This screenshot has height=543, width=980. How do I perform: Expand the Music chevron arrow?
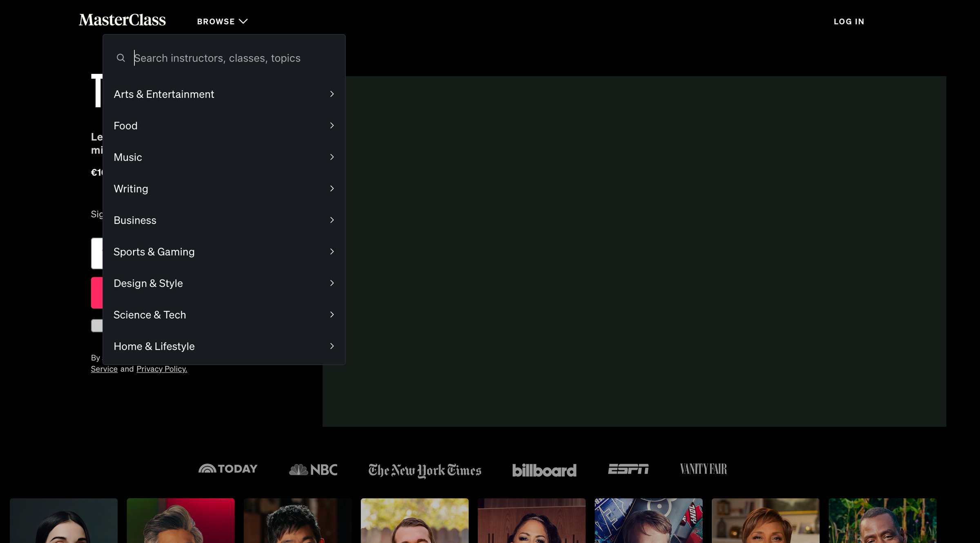point(332,157)
